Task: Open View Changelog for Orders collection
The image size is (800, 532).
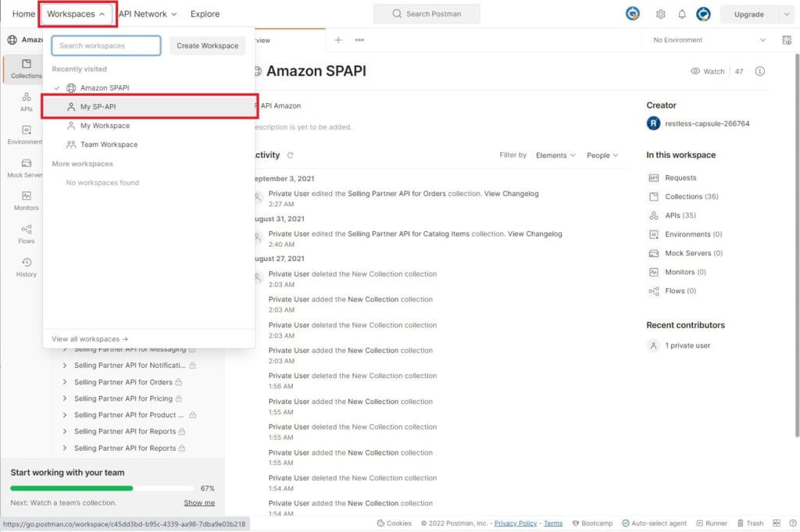Action: 511,193
